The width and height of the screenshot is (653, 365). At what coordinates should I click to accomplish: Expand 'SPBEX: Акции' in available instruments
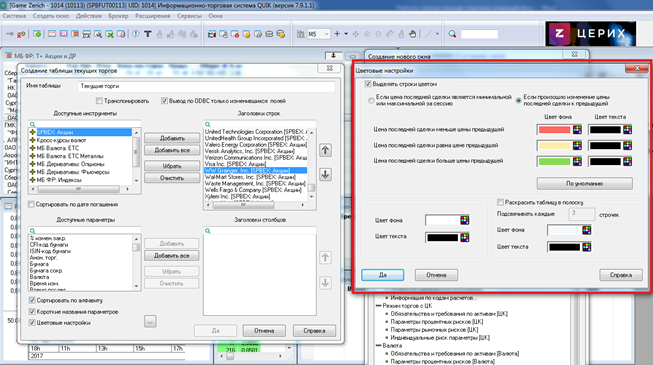pos(32,132)
